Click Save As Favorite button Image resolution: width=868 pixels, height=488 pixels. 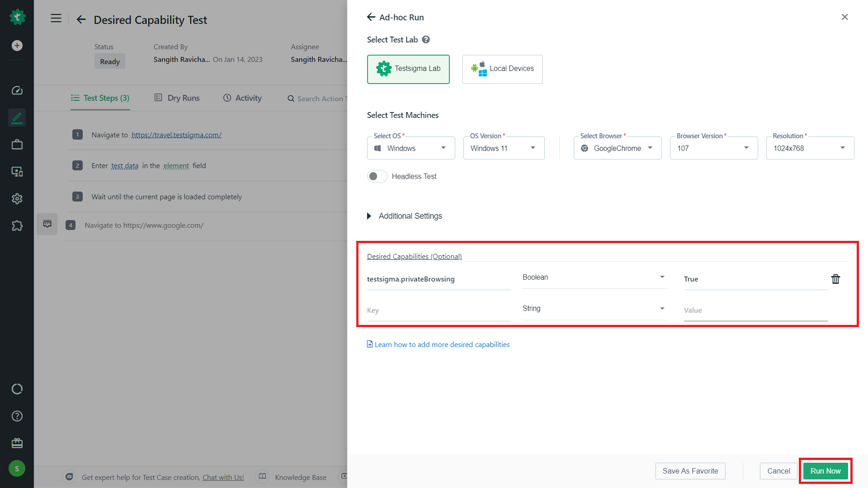[690, 471]
